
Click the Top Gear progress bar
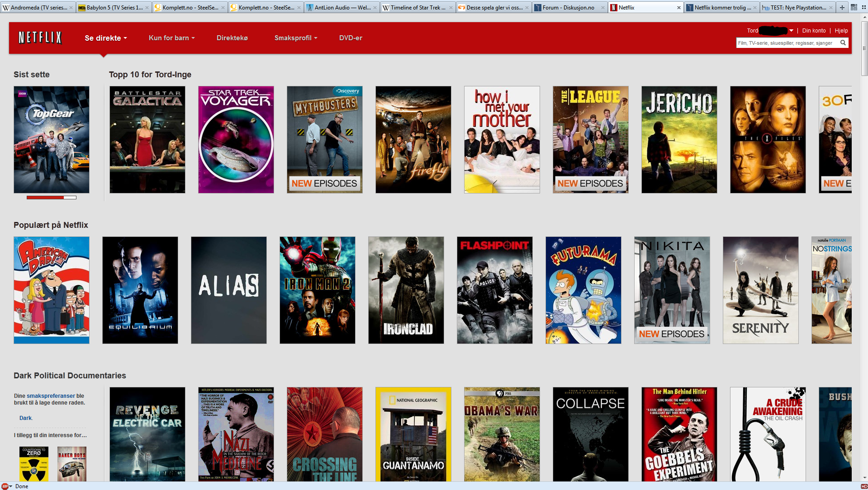51,197
